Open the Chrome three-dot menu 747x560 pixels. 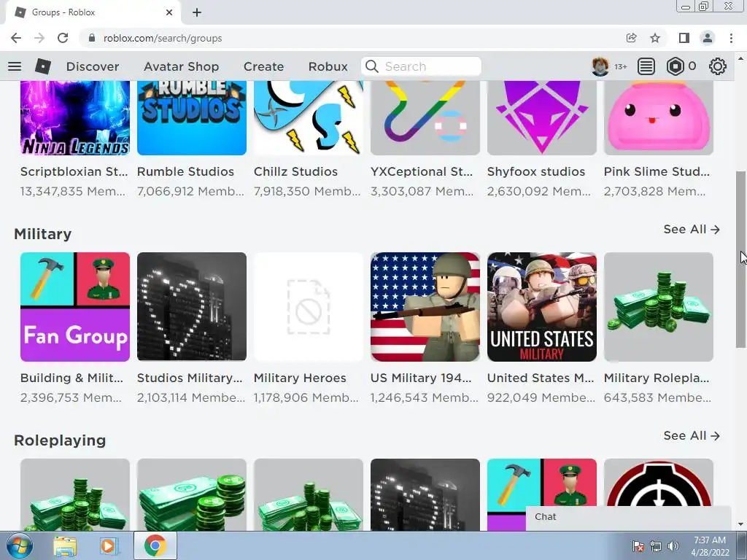coord(731,38)
